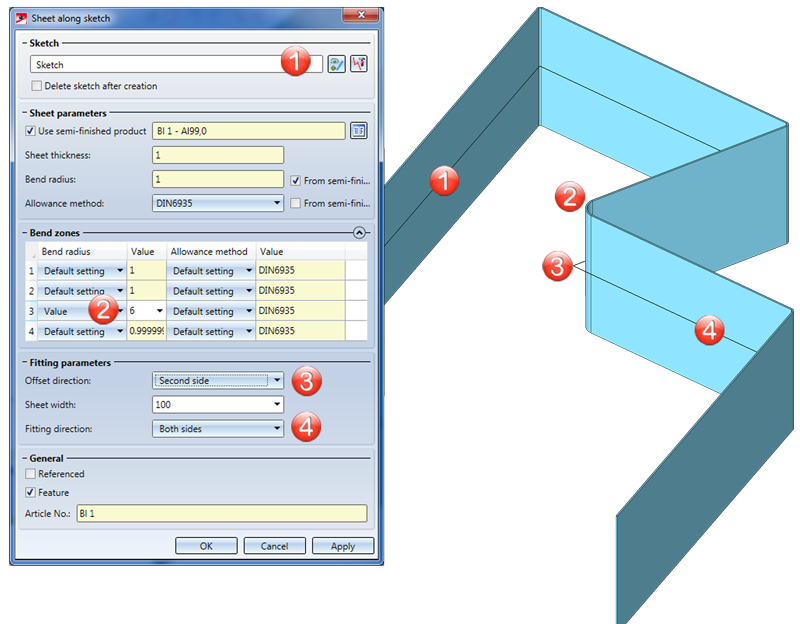This screenshot has width=800, height=624.
Task: Click the Bend radius value field
Action: pyautogui.click(x=218, y=179)
